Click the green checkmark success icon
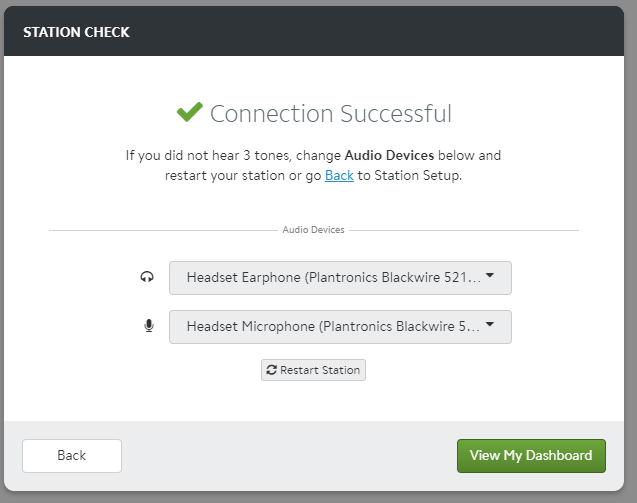 (189, 113)
